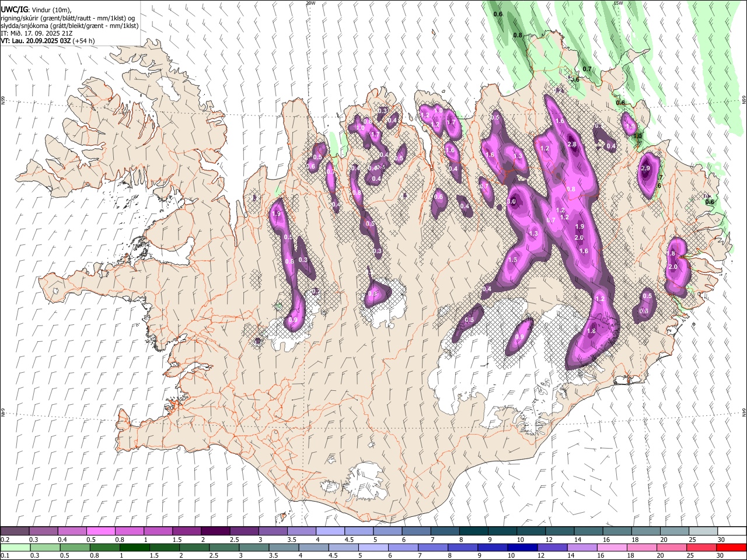Pick the 0.8 medium green swatch in lower legend
The width and height of the screenshot is (747, 560).
point(104,547)
